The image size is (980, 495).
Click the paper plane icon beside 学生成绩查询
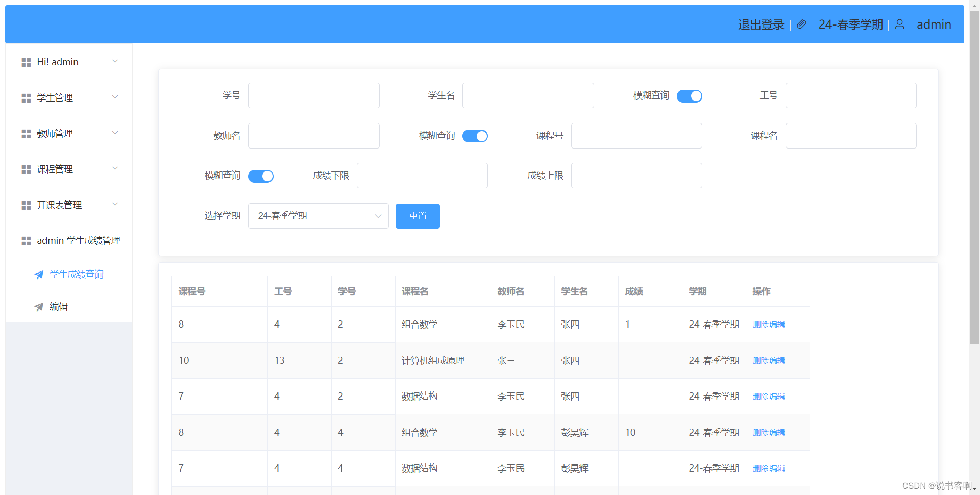click(39, 275)
